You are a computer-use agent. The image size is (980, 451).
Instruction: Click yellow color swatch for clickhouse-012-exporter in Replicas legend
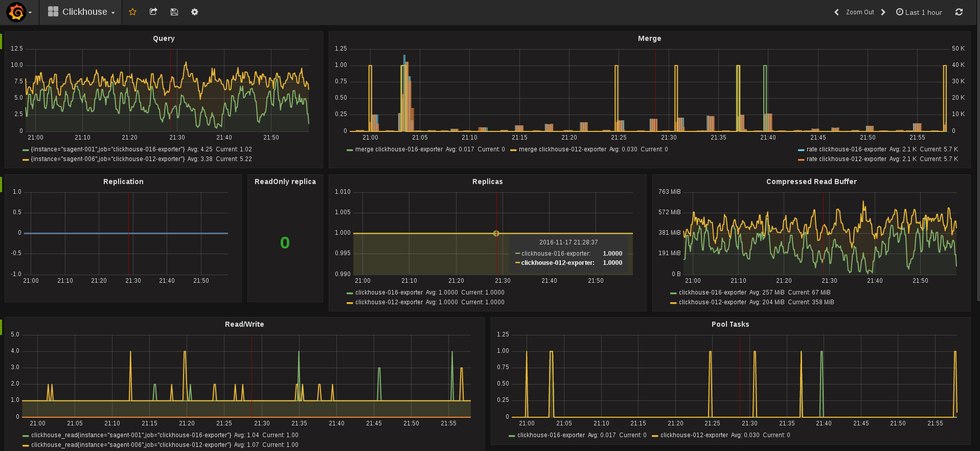point(350,303)
